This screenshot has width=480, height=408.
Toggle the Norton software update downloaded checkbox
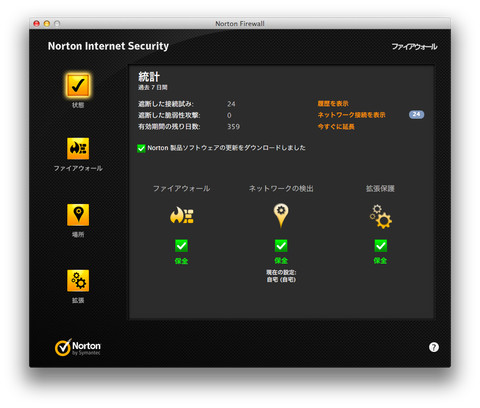click(x=141, y=148)
